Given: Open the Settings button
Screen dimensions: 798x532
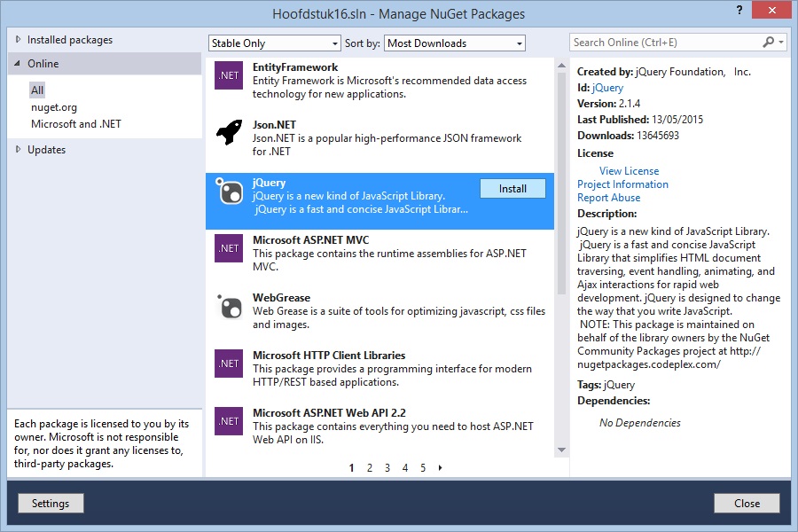Looking at the screenshot, I should (x=51, y=503).
